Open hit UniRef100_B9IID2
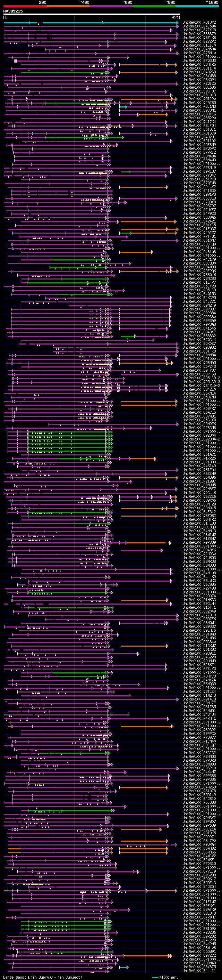The image size is (222, 980). (199, 141)
